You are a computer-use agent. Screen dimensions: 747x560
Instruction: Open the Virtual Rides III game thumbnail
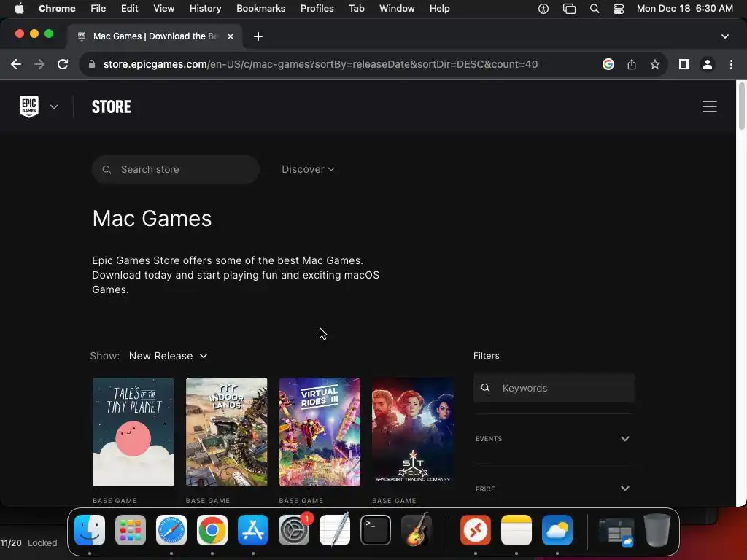pos(320,432)
